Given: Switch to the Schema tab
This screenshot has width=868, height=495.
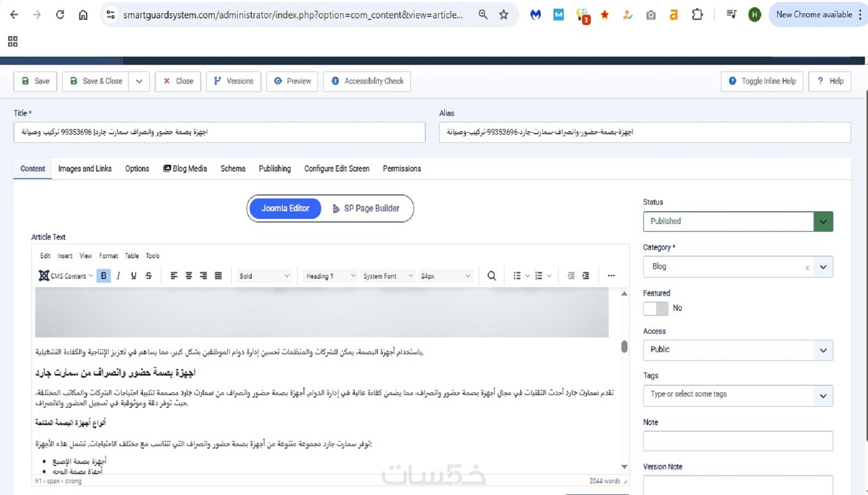Looking at the screenshot, I should click(233, 168).
